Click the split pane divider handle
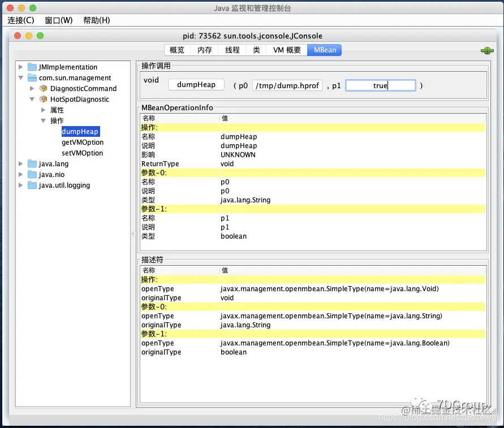504x428 pixels. click(133, 234)
